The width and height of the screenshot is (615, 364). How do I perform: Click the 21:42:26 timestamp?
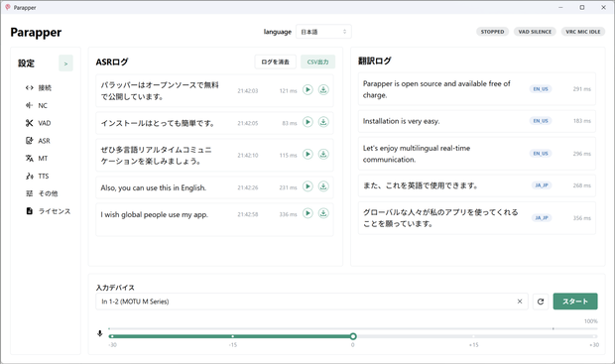[x=248, y=187]
